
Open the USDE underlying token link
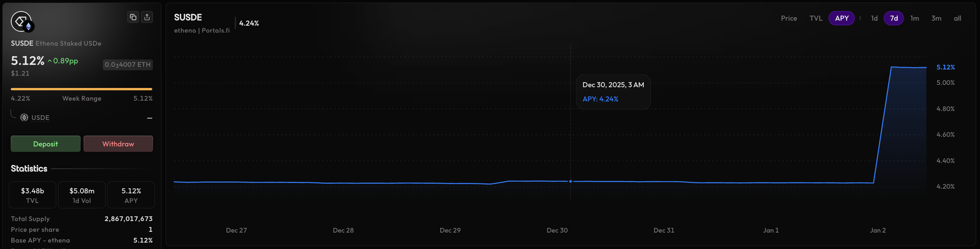click(x=40, y=117)
